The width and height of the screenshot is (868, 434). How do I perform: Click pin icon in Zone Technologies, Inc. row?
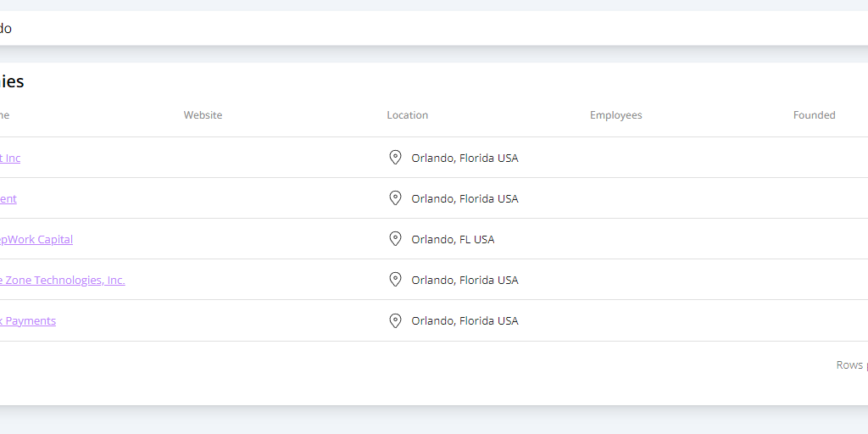coord(395,280)
